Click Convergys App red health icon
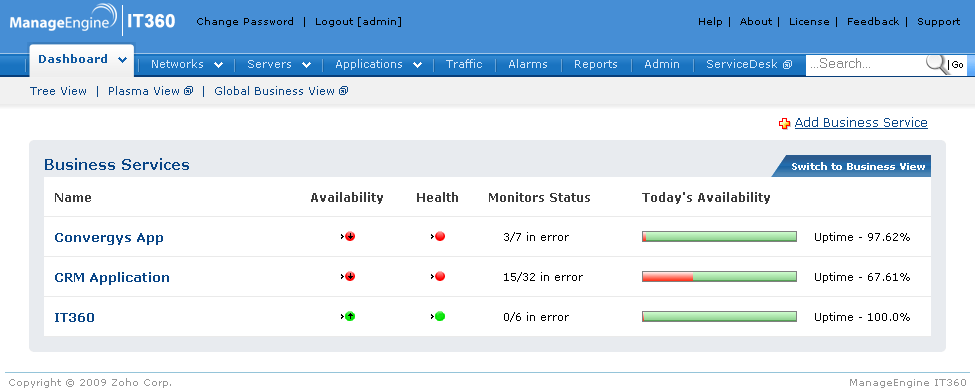The image size is (975, 391). click(440, 237)
